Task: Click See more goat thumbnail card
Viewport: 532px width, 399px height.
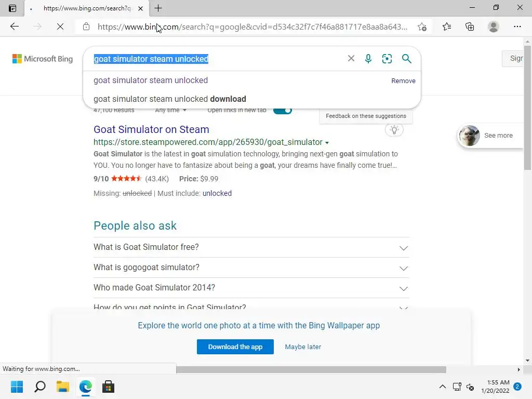Action: pos(490,136)
